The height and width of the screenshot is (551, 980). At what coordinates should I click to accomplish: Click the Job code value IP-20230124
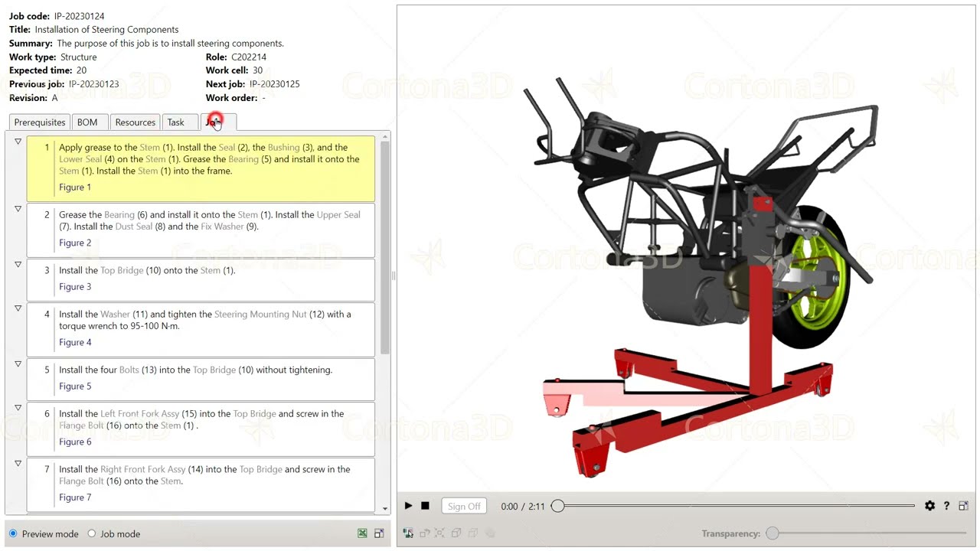(79, 16)
